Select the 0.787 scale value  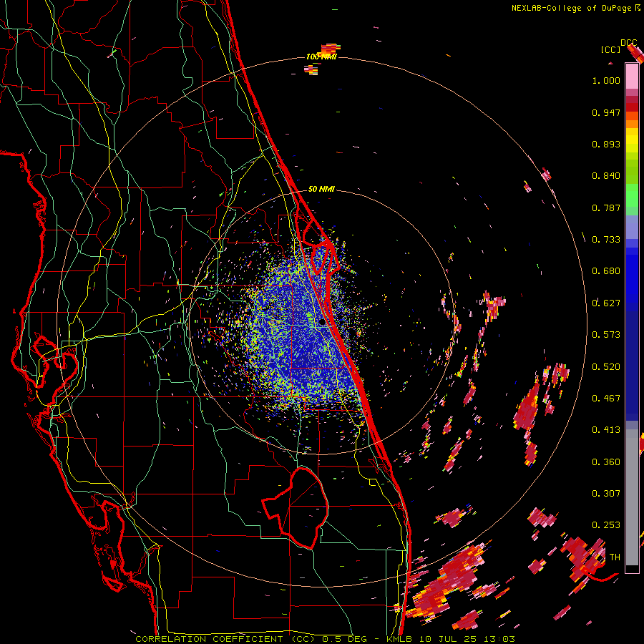[x=606, y=208]
